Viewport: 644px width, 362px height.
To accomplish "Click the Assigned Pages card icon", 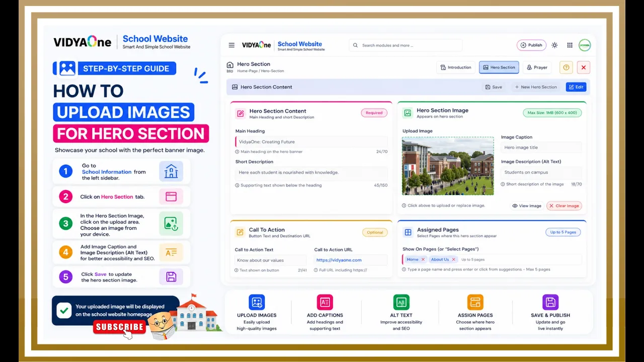I will click(408, 232).
